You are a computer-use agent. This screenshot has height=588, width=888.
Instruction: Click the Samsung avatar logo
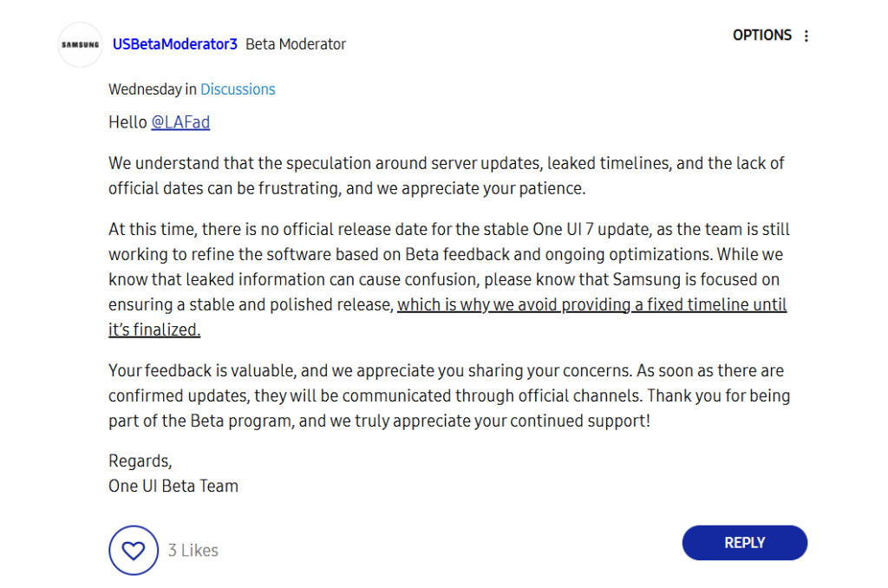pyautogui.click(x=80, y=45)
